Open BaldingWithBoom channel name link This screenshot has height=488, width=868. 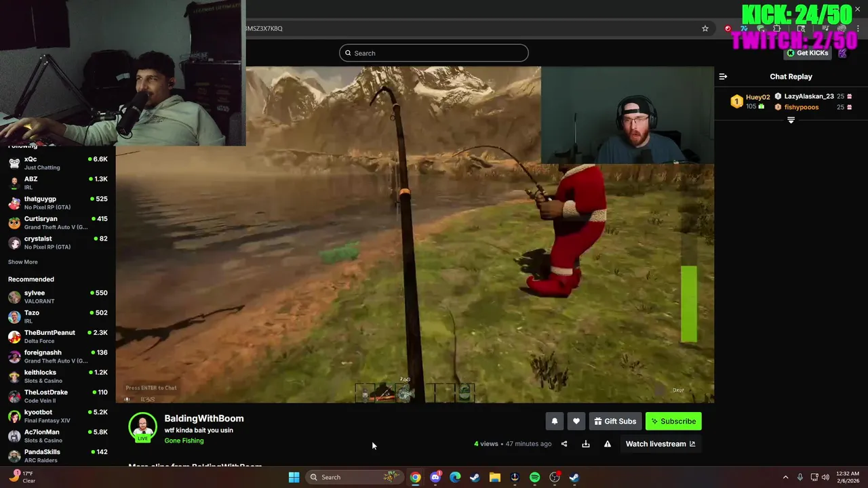click(x=204, y=419)
